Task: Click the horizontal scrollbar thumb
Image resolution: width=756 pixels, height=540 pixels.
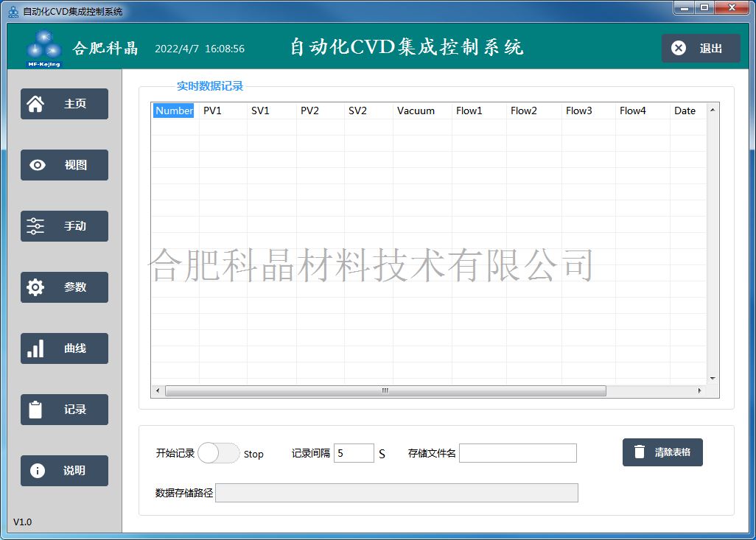Action: [x=385, y=390]
